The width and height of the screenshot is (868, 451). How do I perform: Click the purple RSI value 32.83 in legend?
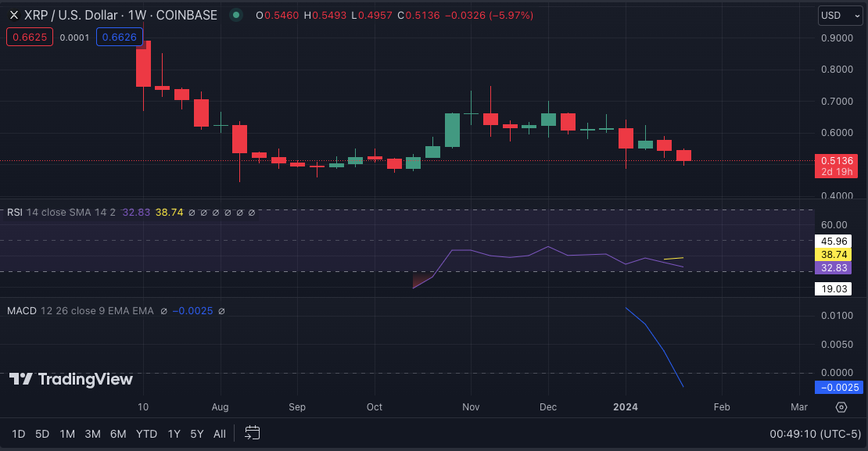[x=136, y=213]
